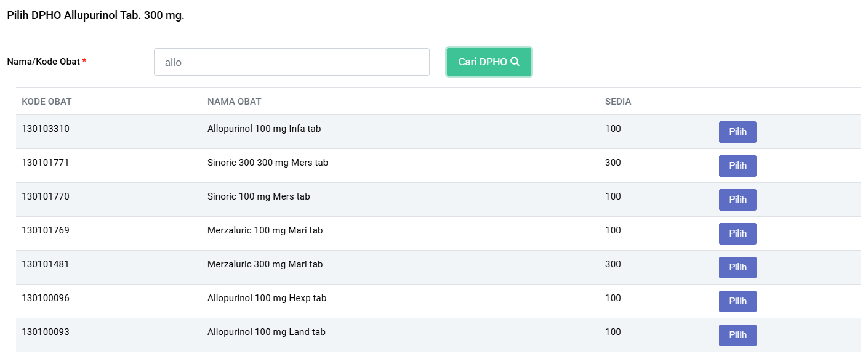Click drug code 130103310 cell
Viewport: 868px width, 356px height.
point(46,129)
